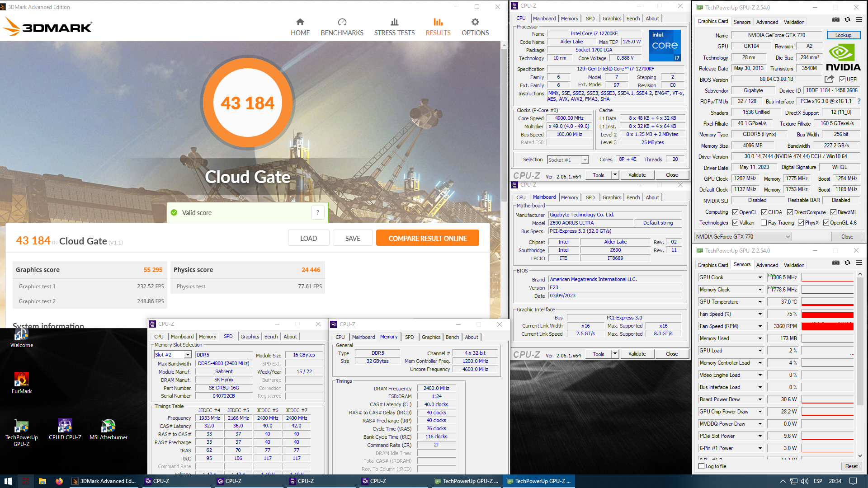Click the refresh icon in GPU-Z Sensors window

click(x=848, y=263)
